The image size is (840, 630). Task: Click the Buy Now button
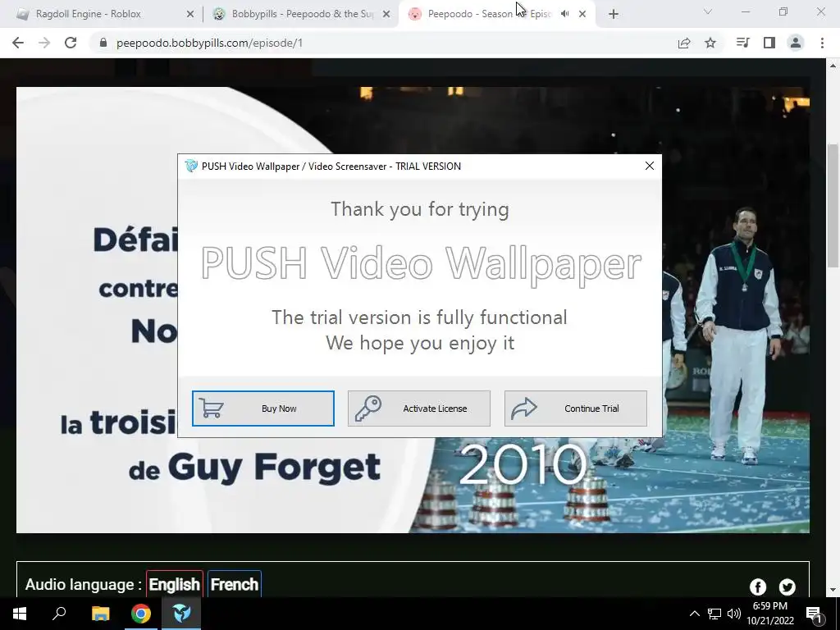click(x=263, y=409)
